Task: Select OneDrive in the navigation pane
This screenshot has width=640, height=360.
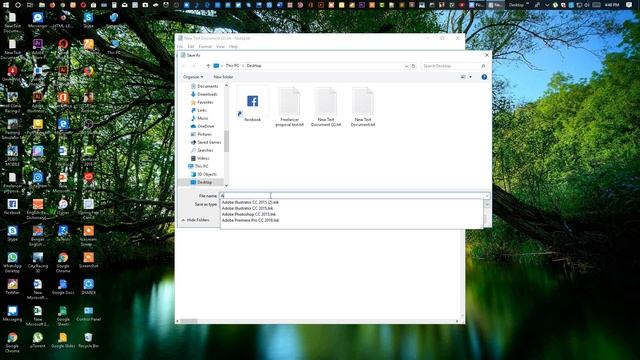Action: click(202, 127)
